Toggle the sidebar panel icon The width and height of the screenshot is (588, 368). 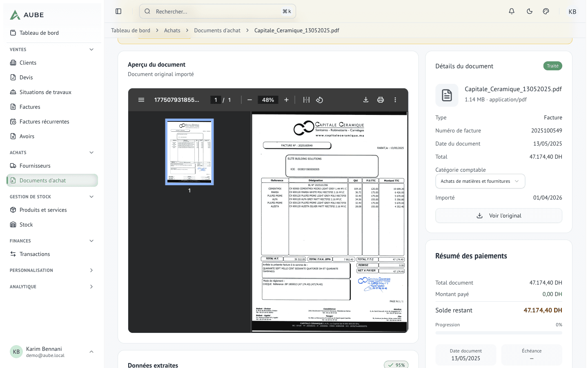[x=118, y=11]
